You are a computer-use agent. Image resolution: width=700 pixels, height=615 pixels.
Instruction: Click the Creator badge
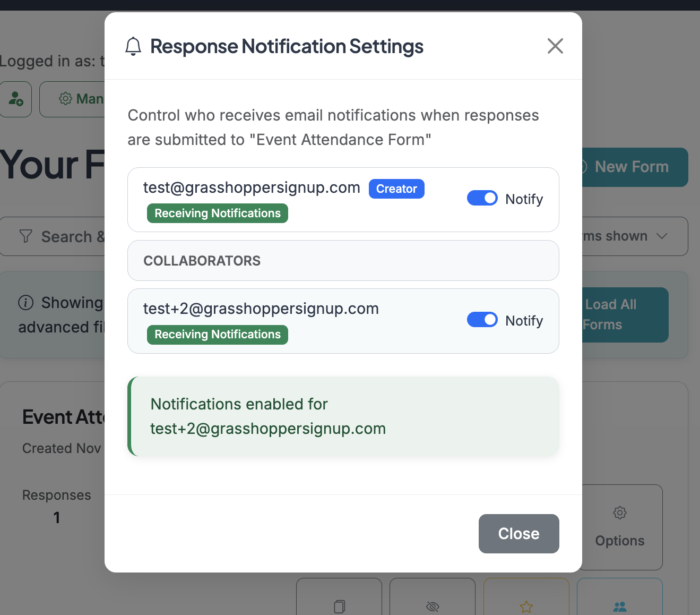pos(396,189)
